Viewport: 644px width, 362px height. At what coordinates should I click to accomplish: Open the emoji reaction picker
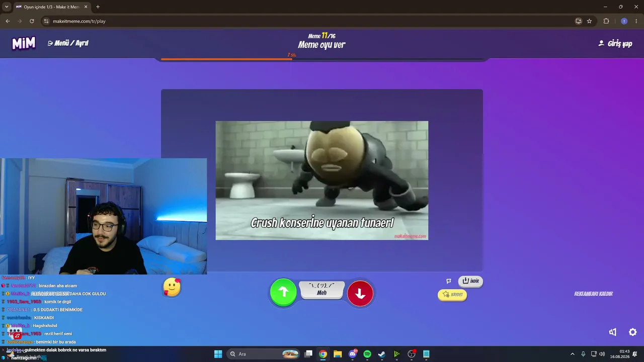[172, 287]
